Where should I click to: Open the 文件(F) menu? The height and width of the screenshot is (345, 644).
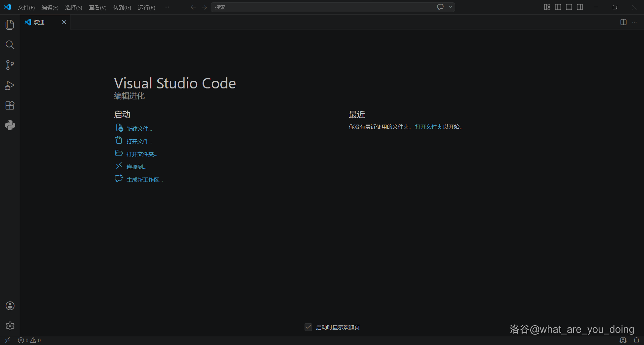26,7
